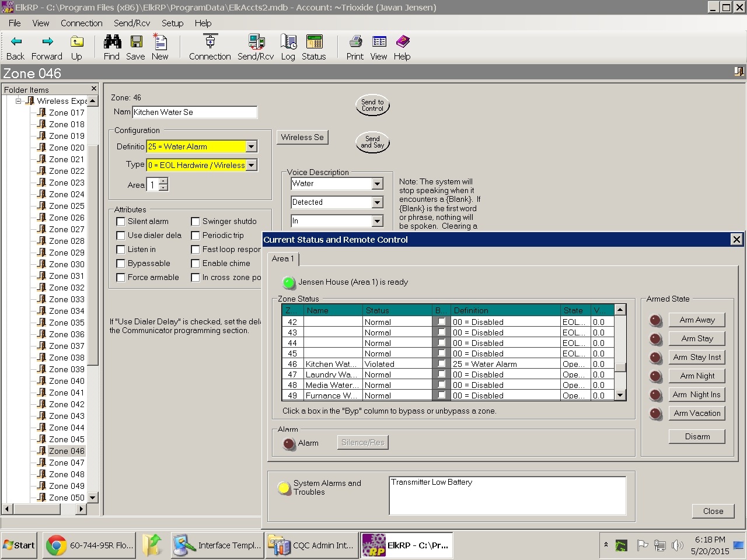
Task: Open the Log toolbar icon
Action: (x=288, y=42)
